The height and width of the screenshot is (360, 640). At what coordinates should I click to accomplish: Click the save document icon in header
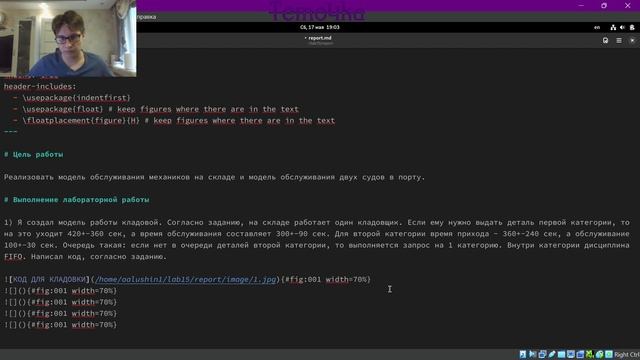[x=605, y=40]
